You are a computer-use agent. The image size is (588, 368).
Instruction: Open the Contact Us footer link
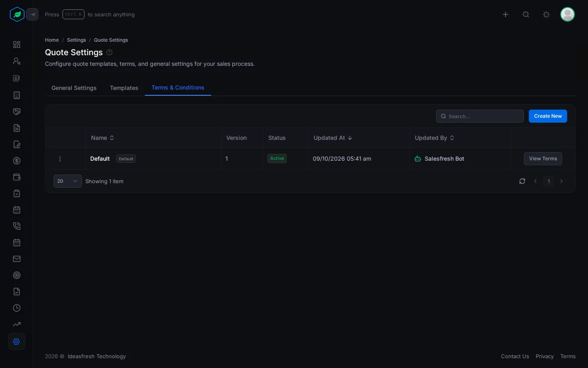[515, 357]
